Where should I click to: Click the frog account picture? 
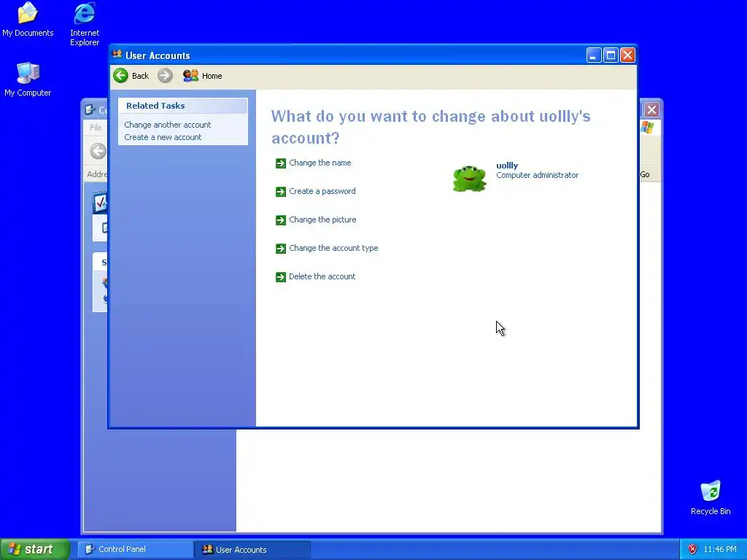point(469,178)
